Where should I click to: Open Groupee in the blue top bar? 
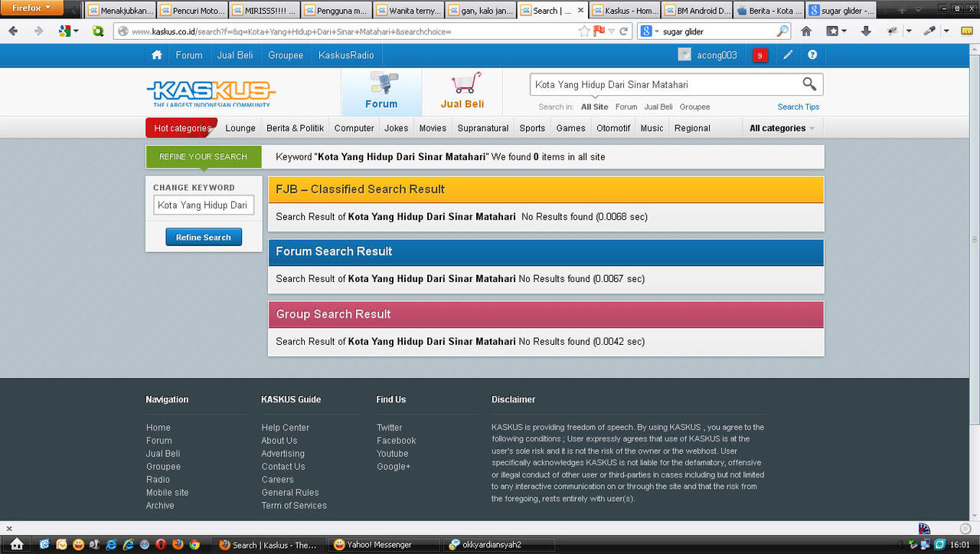coord(286,55)
